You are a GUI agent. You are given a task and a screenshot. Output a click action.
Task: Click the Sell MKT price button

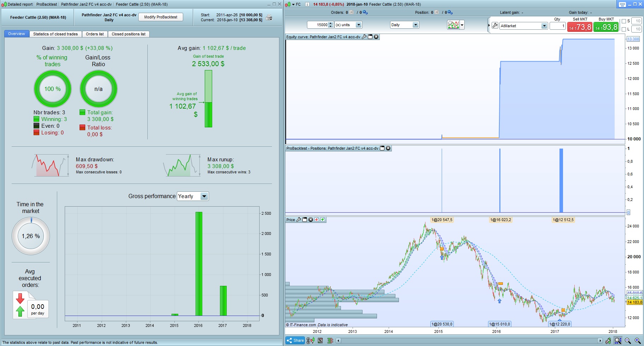(580, 27)
